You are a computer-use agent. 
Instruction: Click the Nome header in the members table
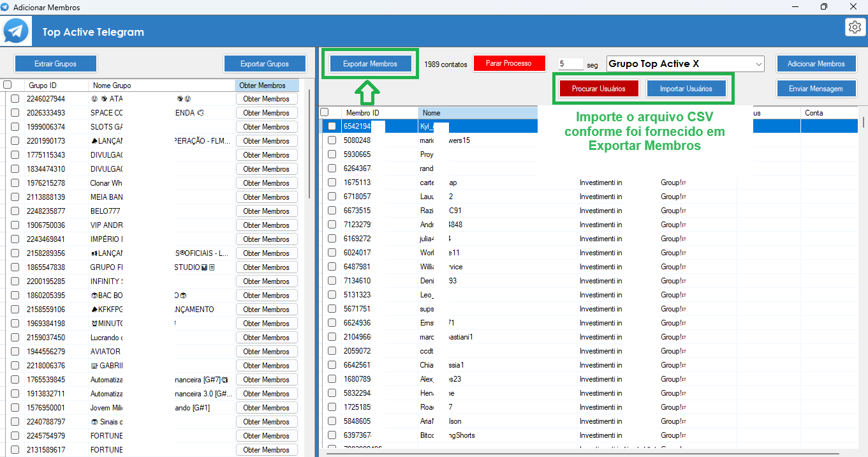click(x=479, y=113)
